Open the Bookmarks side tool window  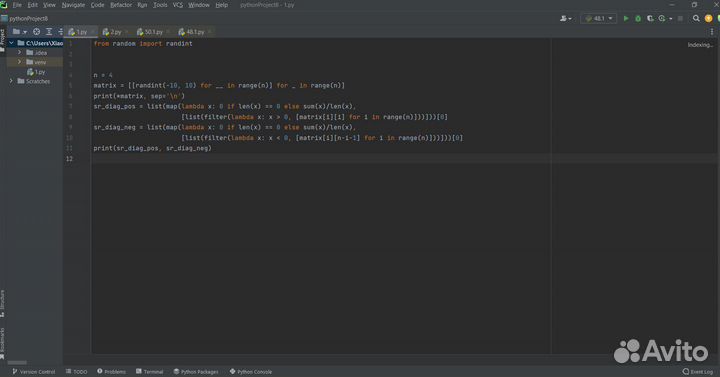pos(2,343)
